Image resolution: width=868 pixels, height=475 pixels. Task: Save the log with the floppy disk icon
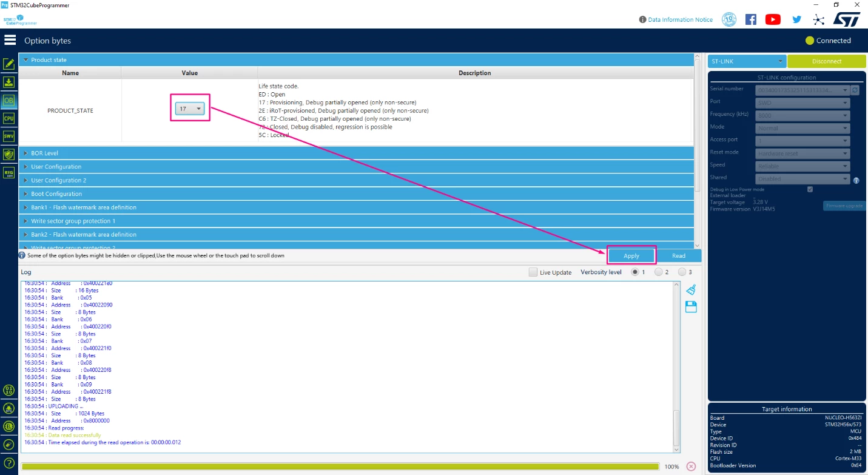pyautogui.click(x=691, y=307)
